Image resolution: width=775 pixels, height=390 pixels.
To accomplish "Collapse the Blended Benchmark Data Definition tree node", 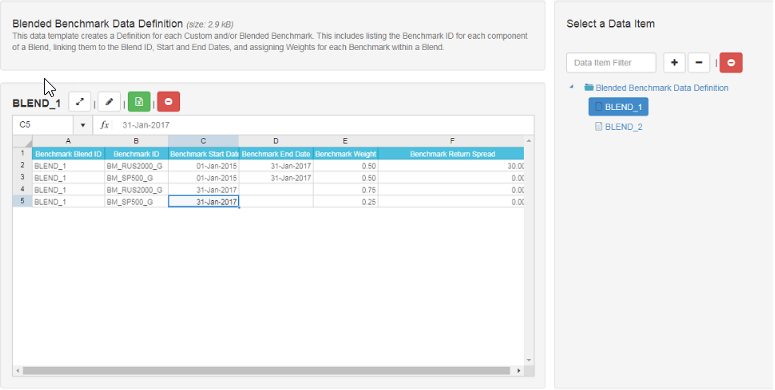I will [x=572, y=87].
